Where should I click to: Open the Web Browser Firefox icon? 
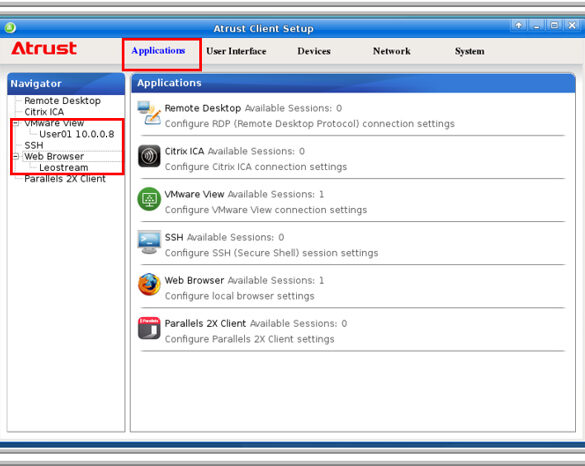[149, 285]
